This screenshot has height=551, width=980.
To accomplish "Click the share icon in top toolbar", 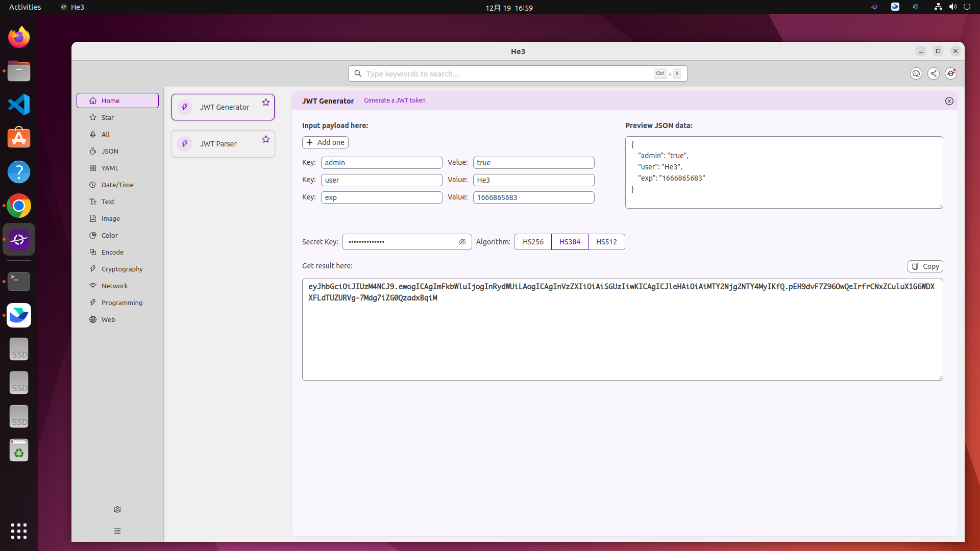I will click(934, 73).
